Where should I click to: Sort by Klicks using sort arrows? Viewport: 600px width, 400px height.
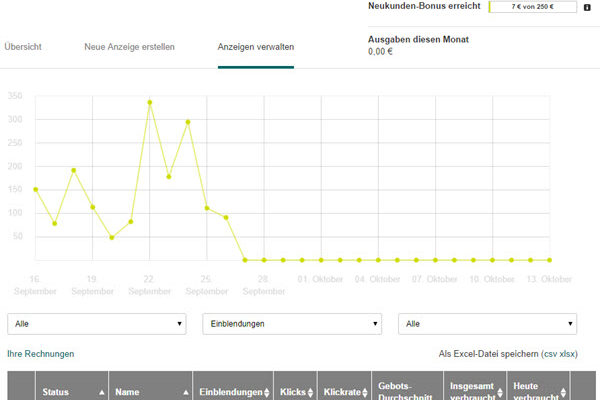pyautogui.click(x=311, y=394)
